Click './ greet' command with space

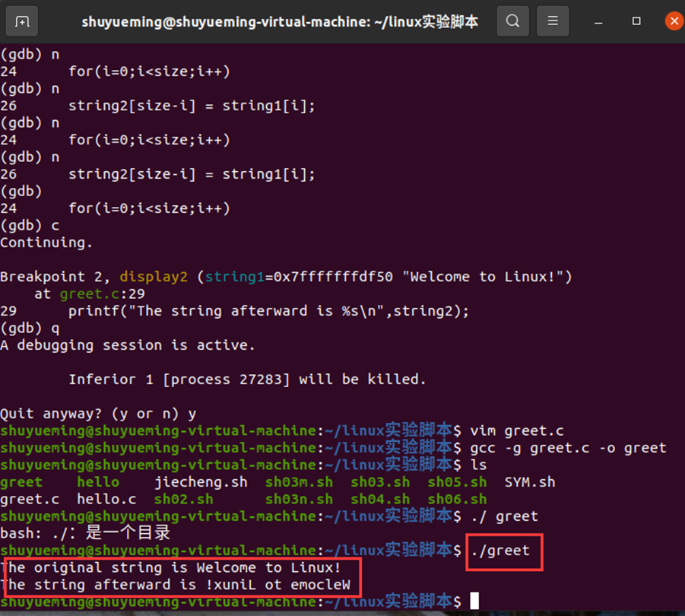click(x=505, y=516)
